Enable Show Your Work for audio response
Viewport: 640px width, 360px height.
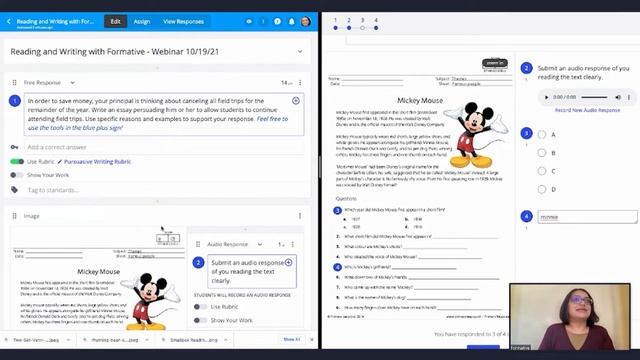pos(200,320)
